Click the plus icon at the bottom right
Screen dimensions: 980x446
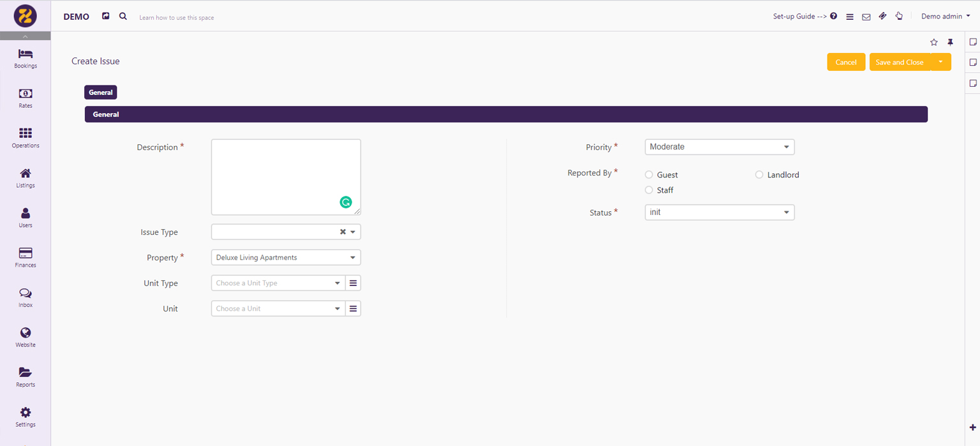973,427
